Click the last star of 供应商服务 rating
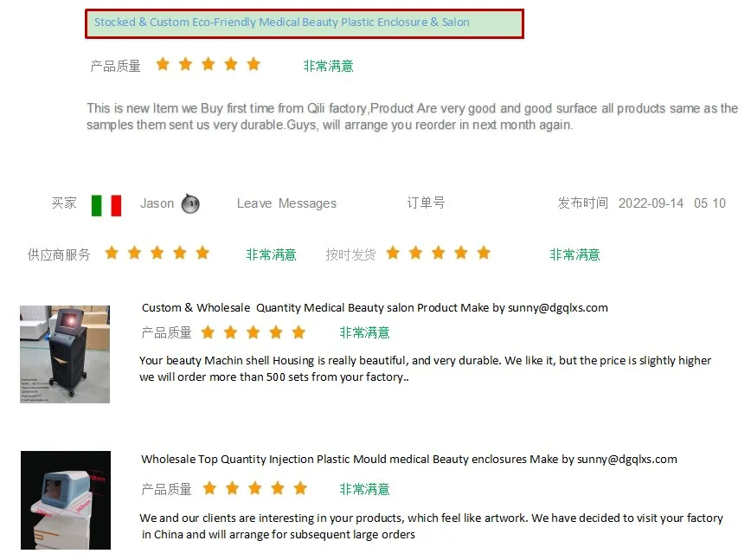751x560 pixels. (x=202, y=253)
